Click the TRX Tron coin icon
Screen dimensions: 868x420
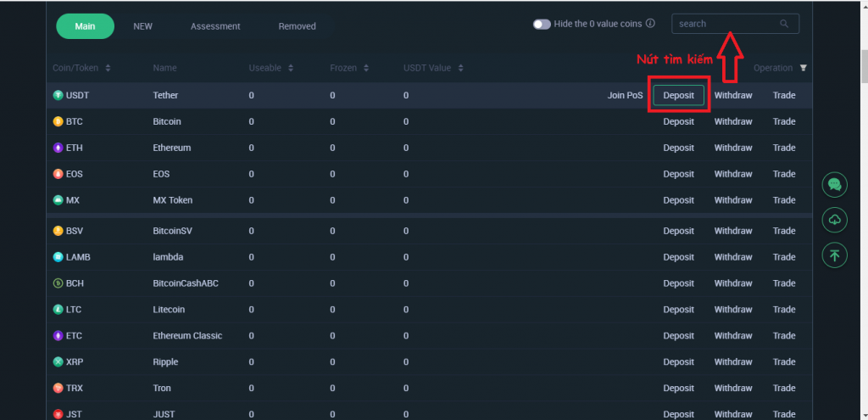point(58,389)
